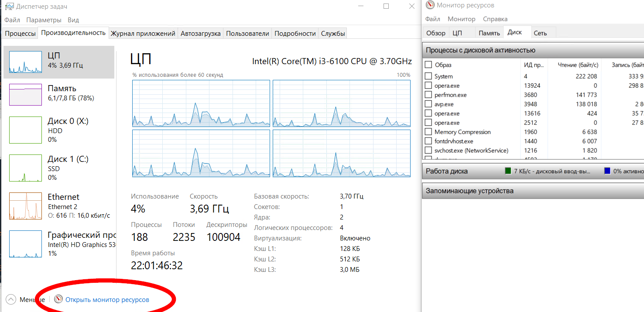Image resolution: width=644 pixels, height=312 pixels.
Task: Expand the Работа диска section
Action: click(x=533, y=171)
